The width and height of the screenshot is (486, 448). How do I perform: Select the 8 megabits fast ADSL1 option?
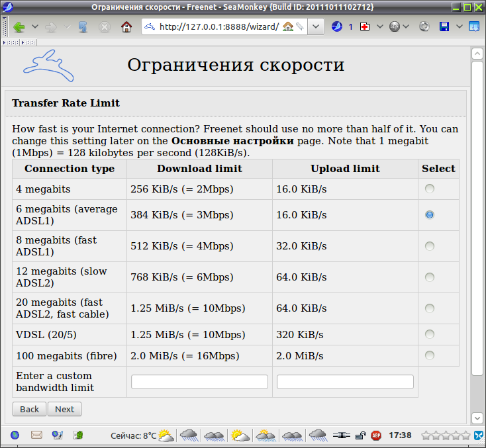pos(429,246)
